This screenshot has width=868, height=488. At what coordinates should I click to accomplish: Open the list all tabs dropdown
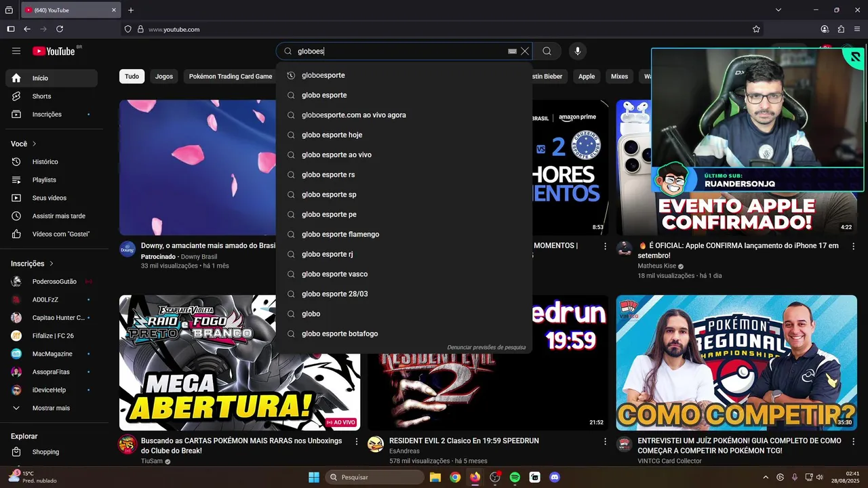[x=778, y=10]
